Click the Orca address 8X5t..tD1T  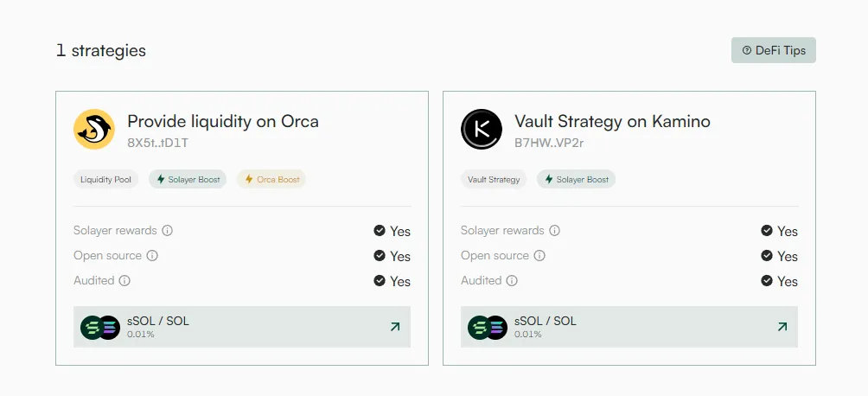point(157,143)
